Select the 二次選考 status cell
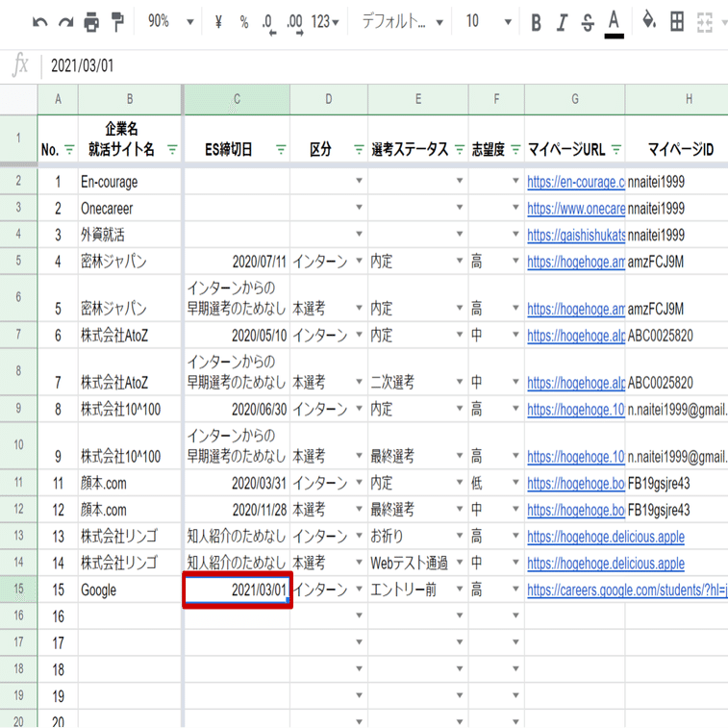728x728 pixels. coord(418,372)
